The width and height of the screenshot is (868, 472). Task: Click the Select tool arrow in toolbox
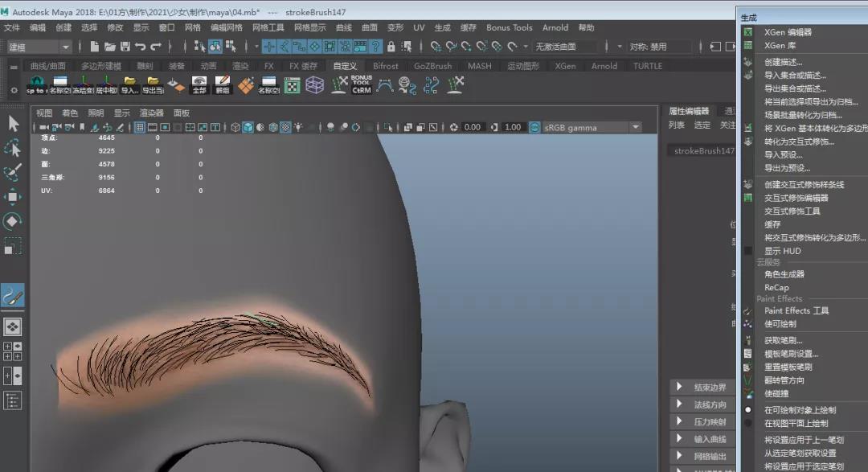[13, 123]
